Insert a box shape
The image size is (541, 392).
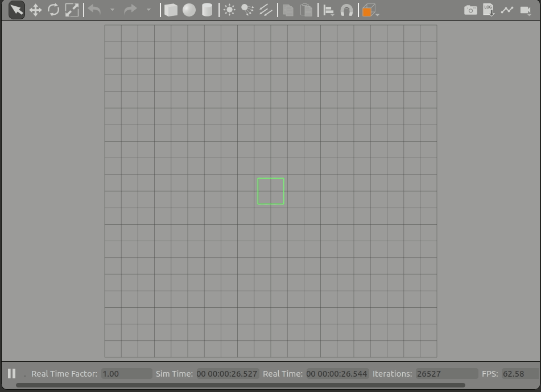(171, 10)
